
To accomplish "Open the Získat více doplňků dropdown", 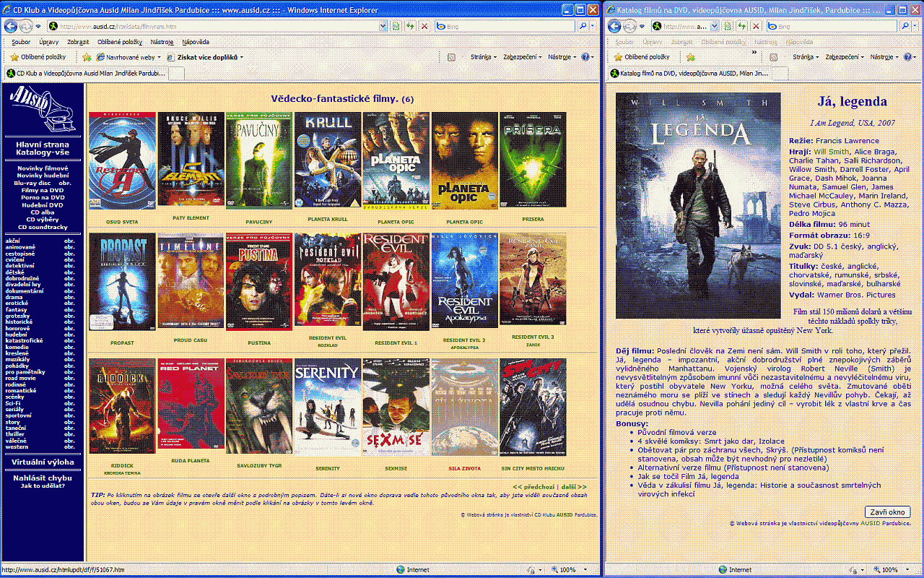I will click(x=205, y=57).
